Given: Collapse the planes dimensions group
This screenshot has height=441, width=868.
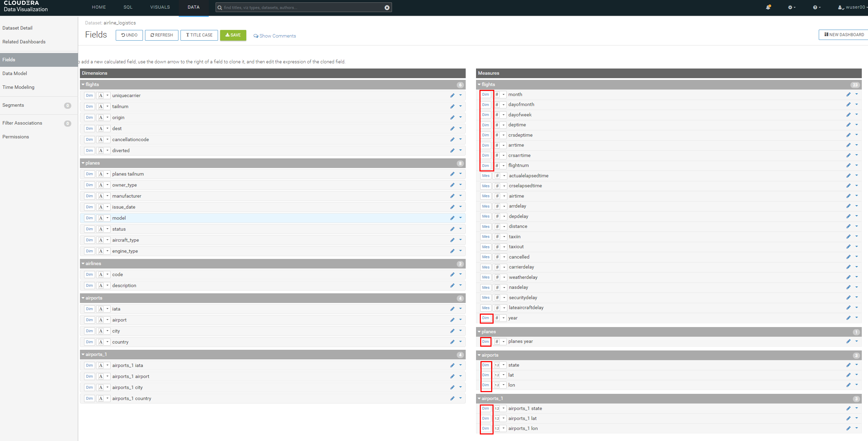Looking at the screenshot, I should [x=83, y=163].
